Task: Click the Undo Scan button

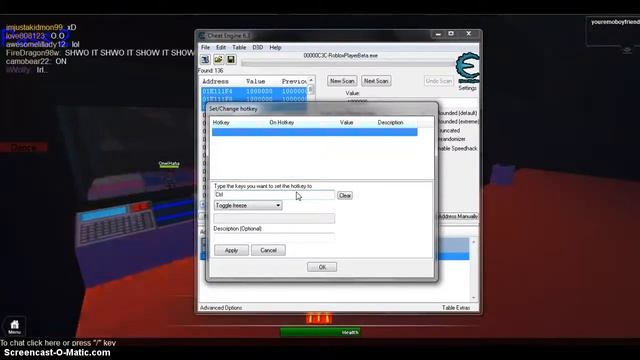Action: pos(439,81)
